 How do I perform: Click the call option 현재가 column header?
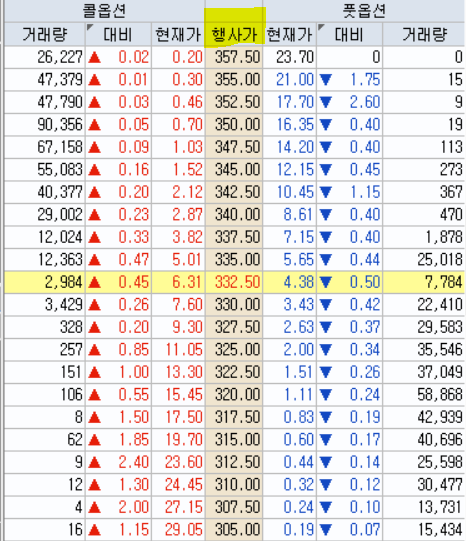[x=178, y=34]
